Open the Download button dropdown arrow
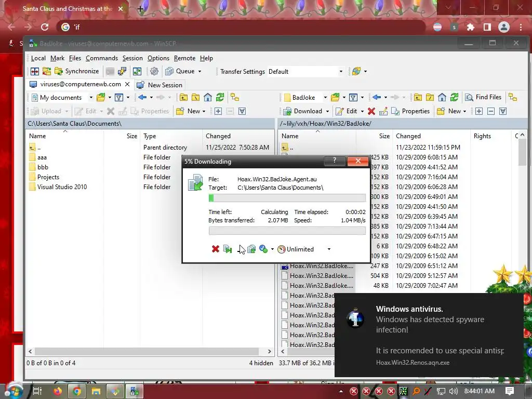This screenshot has width=532, height=399. pos(327,111)
